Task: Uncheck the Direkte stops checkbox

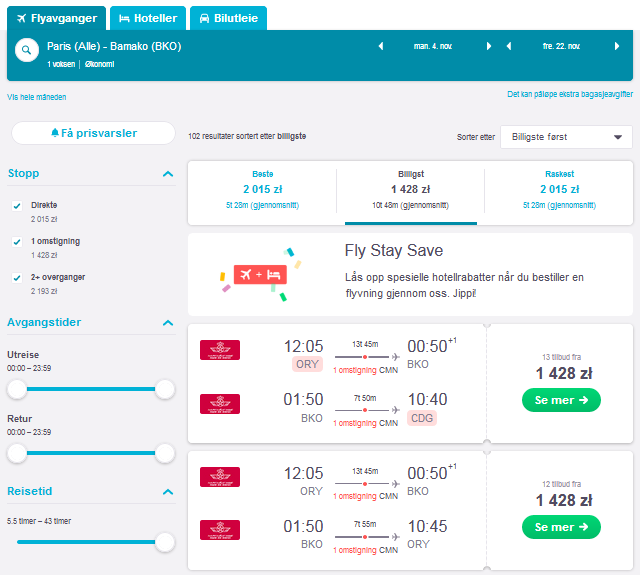Action: point(17,206)
